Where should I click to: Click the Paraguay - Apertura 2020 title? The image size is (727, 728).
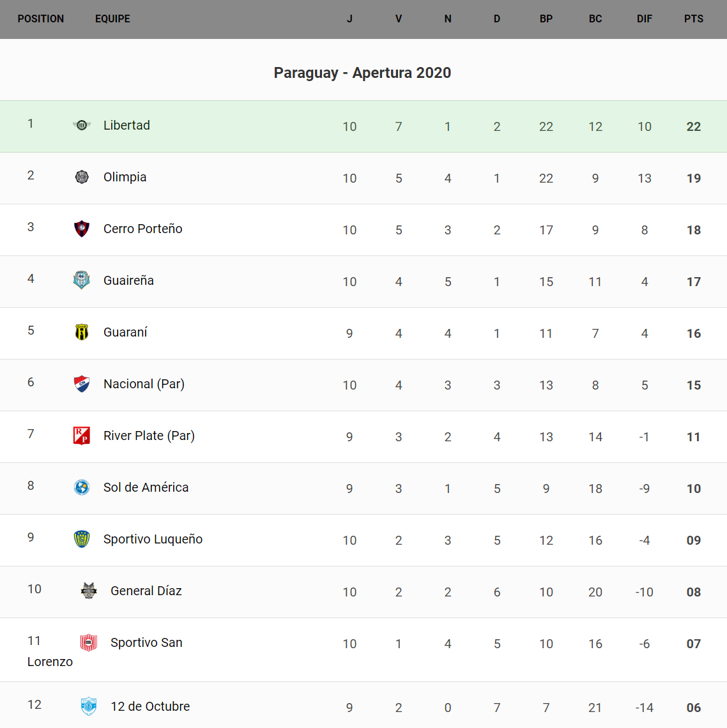tap(362, 73)
